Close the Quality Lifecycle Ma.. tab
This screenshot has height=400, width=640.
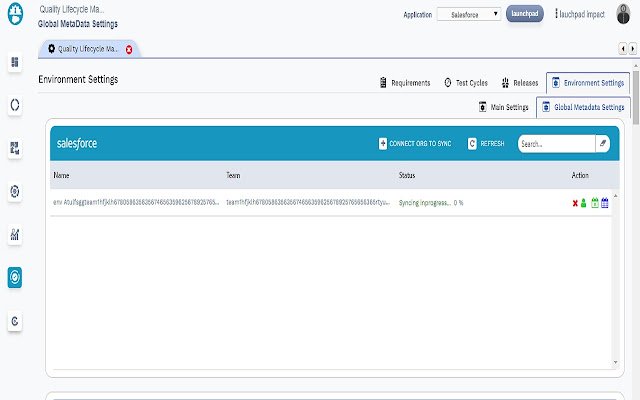click(129, 50)
